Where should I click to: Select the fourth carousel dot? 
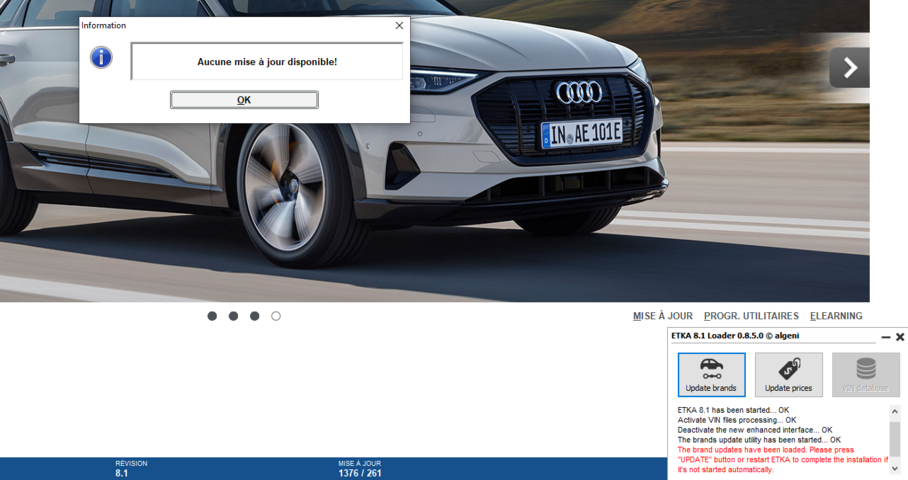point(276,316)
